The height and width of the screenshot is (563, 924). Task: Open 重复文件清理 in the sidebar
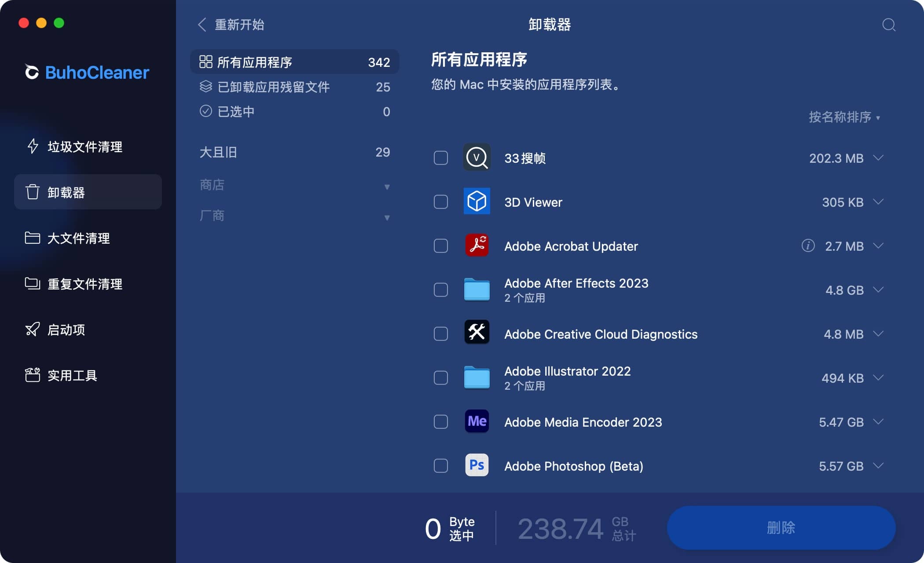tap(88, 284)
